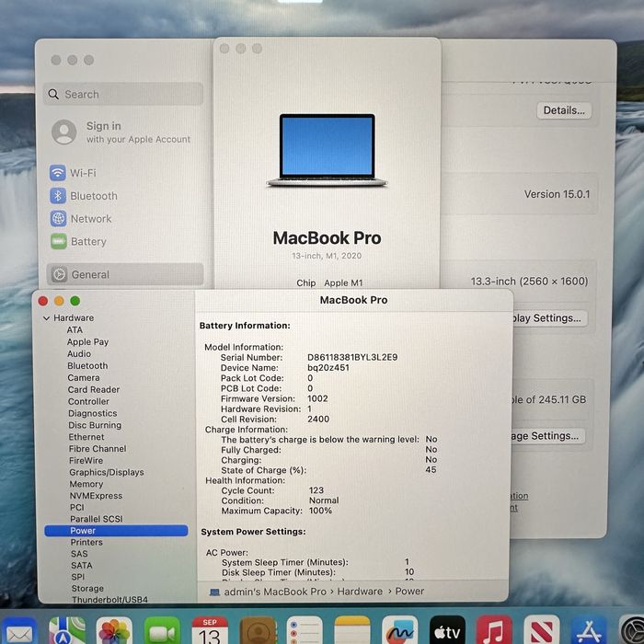Launch Freeform from the Dock
This screenshot has width=644, height=644.
(399, 631)
